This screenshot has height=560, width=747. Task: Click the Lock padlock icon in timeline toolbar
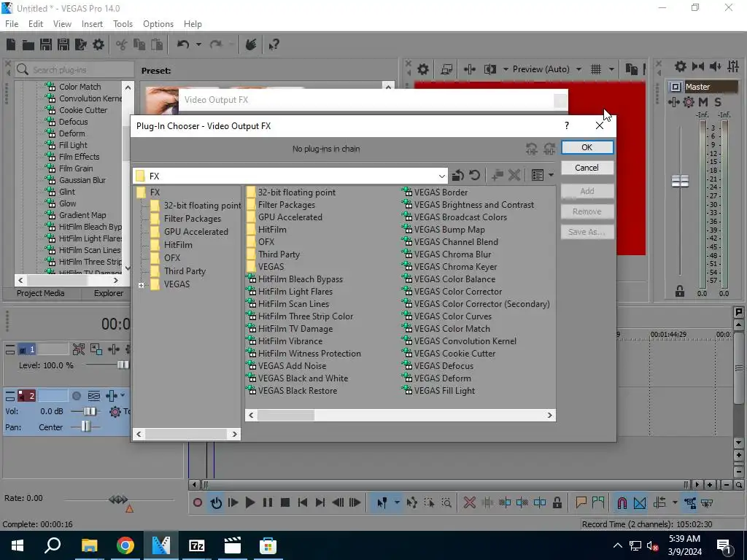(557, 502)
